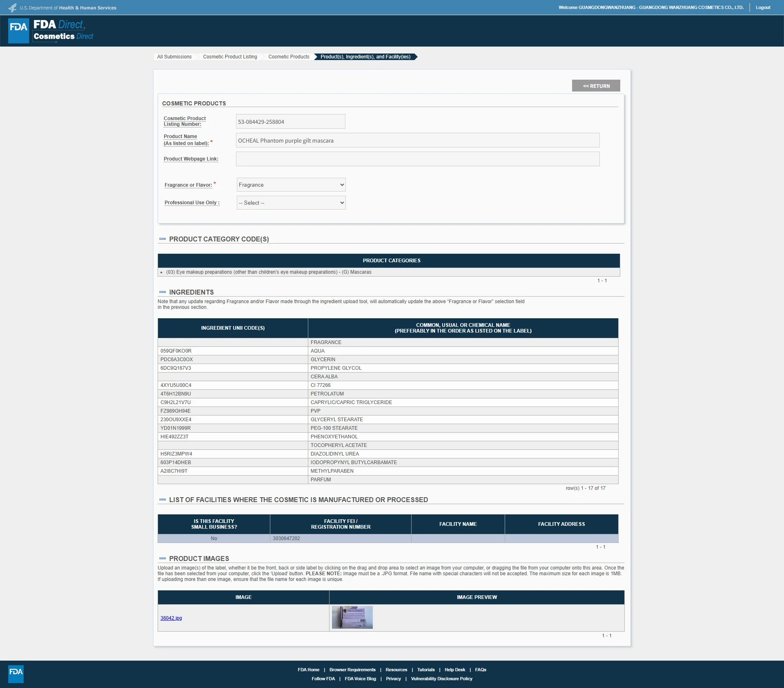Open FDA Home footer link
This screenshot has width=784, height=688.
[x=308, y=670]
